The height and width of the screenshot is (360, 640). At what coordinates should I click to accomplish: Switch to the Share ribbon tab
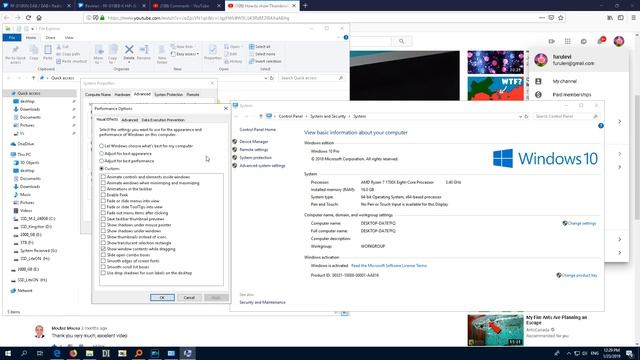tap(50, 38)
